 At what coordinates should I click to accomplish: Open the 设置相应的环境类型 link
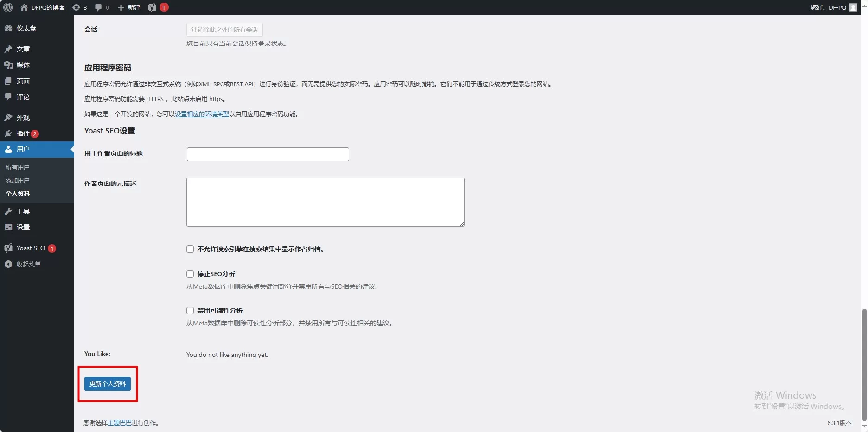click(202, 114)
